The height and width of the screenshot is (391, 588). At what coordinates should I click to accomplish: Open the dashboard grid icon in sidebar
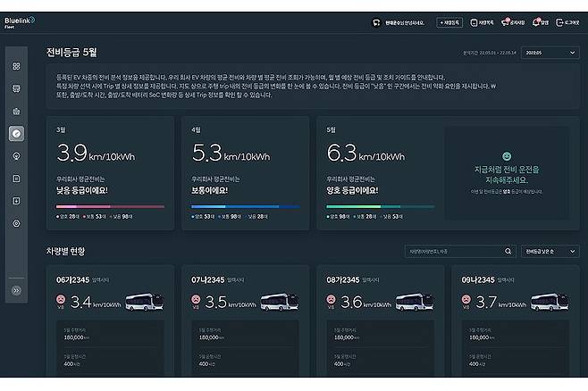click(16, 66)
